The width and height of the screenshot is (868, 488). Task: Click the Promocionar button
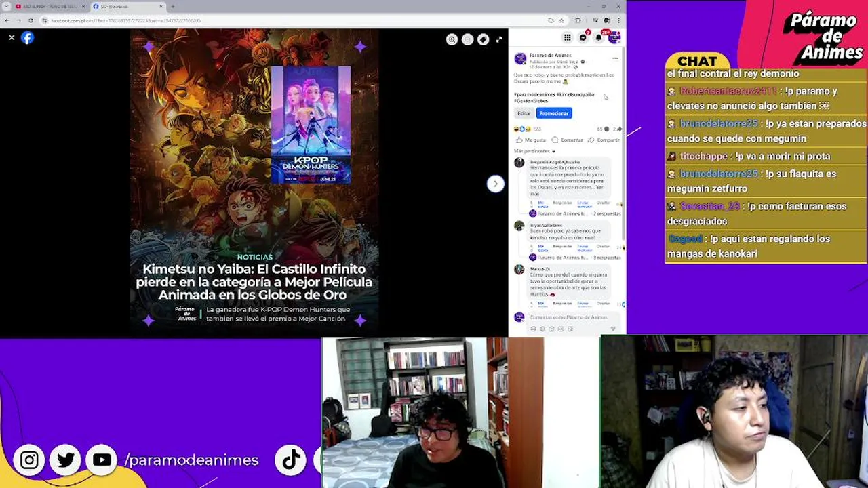[554, 113]
